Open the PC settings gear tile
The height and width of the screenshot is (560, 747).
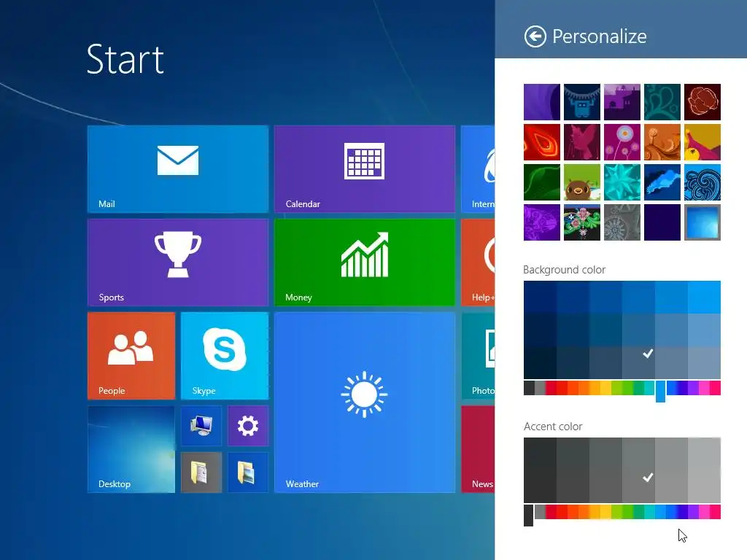(248, 426)
